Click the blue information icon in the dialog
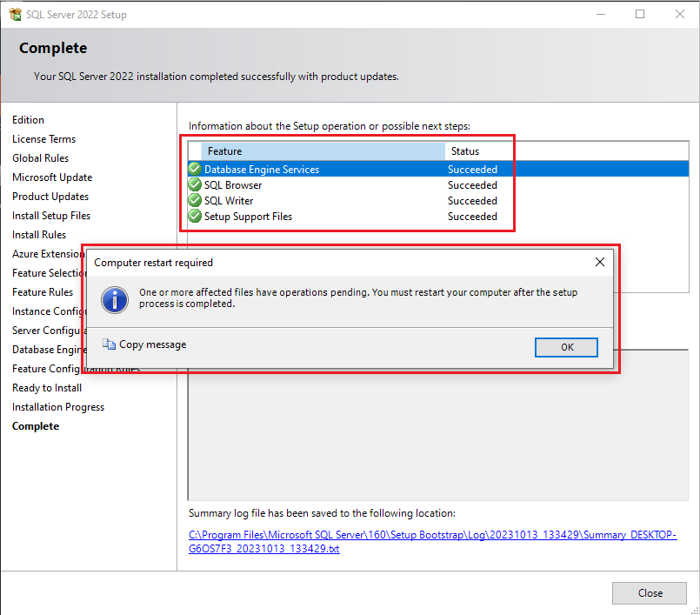The width and height of the screenshot is (700, 615). pyautogui.click(x=115, y=299)
